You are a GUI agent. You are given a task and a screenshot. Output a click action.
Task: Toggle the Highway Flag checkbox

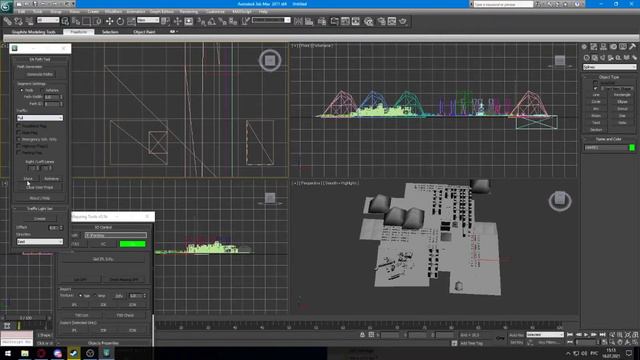[18, 146]
